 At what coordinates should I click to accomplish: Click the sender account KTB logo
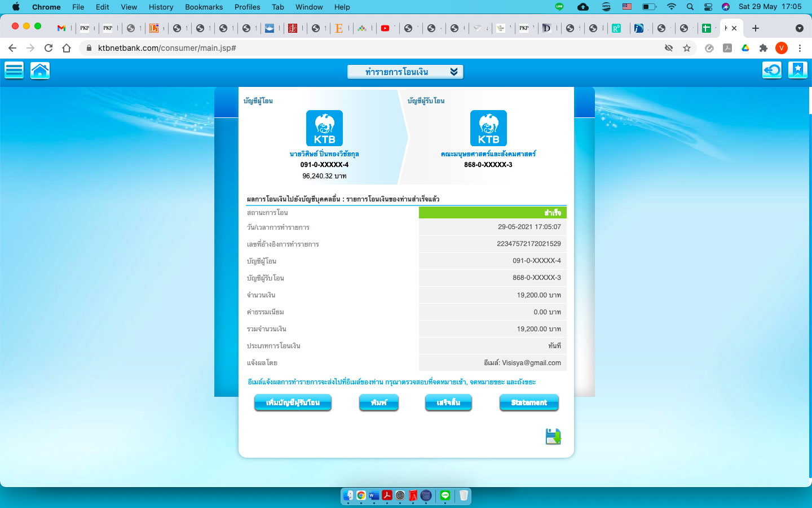[x=324, y=128]
